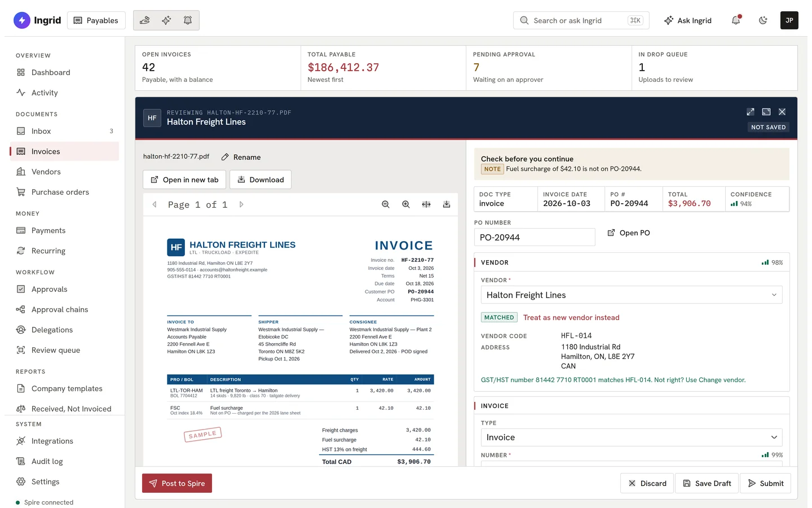Click the NOTE fuel surcharge warning

click(x=561, y=169)
